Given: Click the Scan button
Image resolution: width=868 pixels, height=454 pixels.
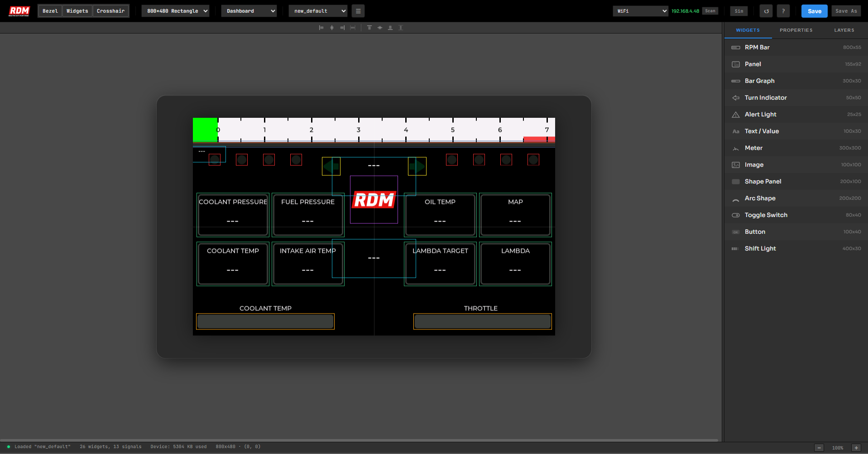Looking at the screenshot, I should [x=710, y=11].
